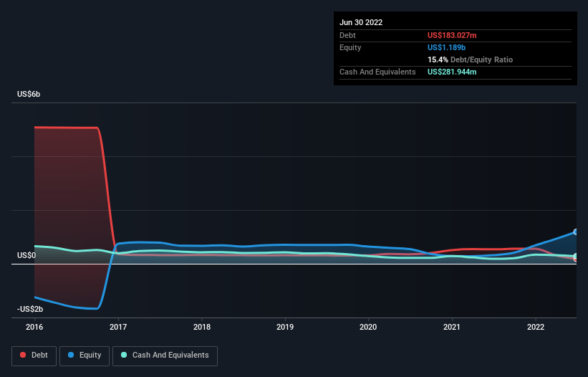Screen dimensions: 588x377
Task: Click the US$0 y-axis label
Action: (26, 255)
